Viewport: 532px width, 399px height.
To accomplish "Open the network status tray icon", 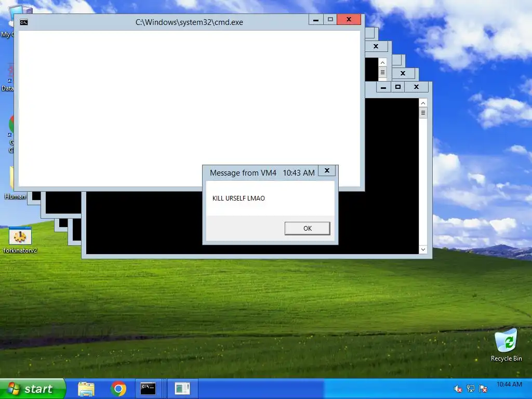I will pos(471,389).
